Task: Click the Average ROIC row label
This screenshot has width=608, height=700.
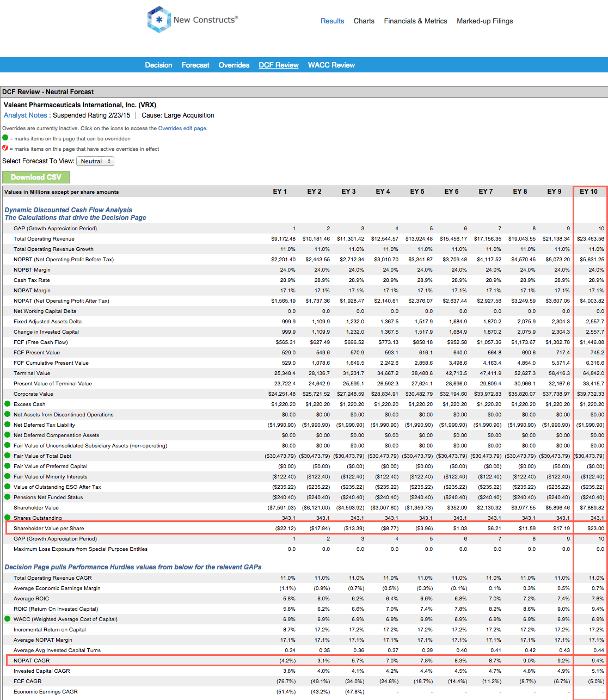Action: click(32, 598)
